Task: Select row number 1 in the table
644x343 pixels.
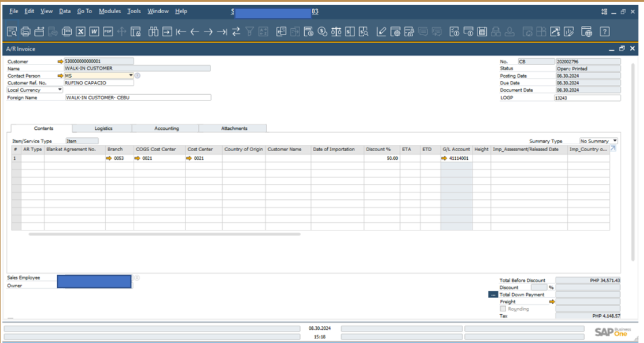Action: 16,159
